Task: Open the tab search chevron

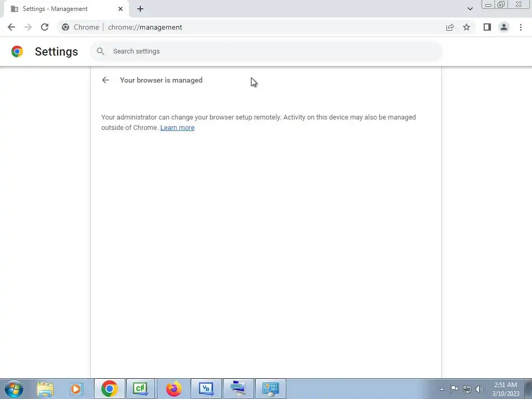Action: coord(470,9)
